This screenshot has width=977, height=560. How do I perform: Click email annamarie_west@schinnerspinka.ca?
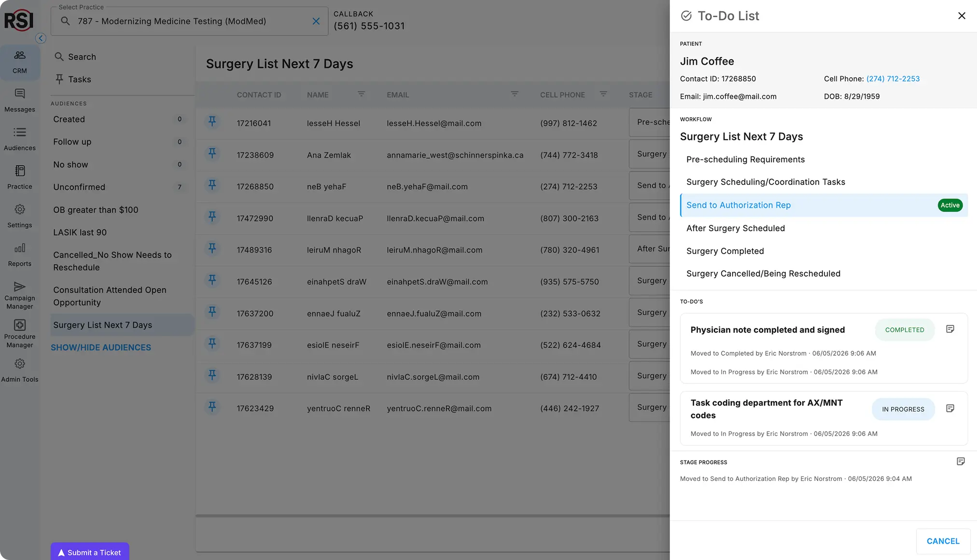coord(455,155)
